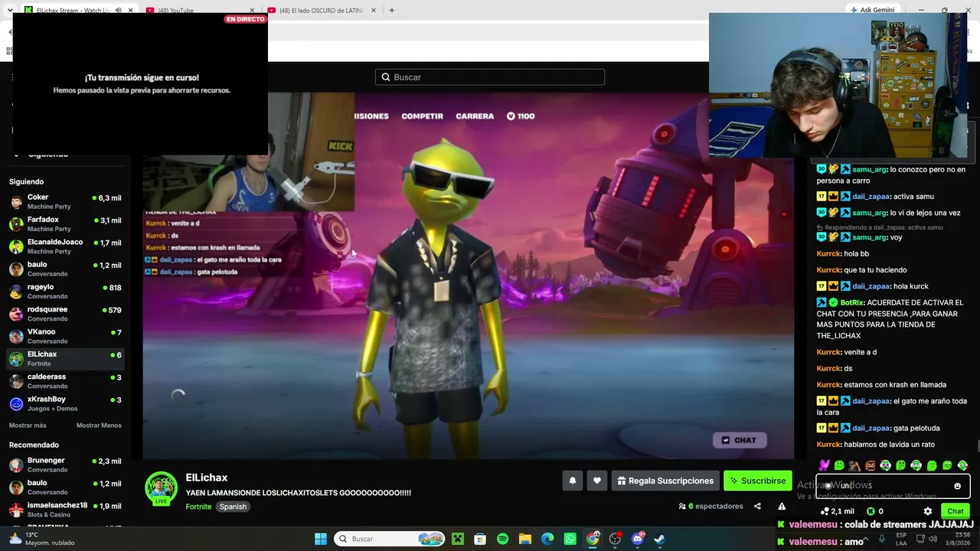Open Farfadox channel in the sidebar
Image resolution: width=980 pixels, height=551 pixels.
65,224
